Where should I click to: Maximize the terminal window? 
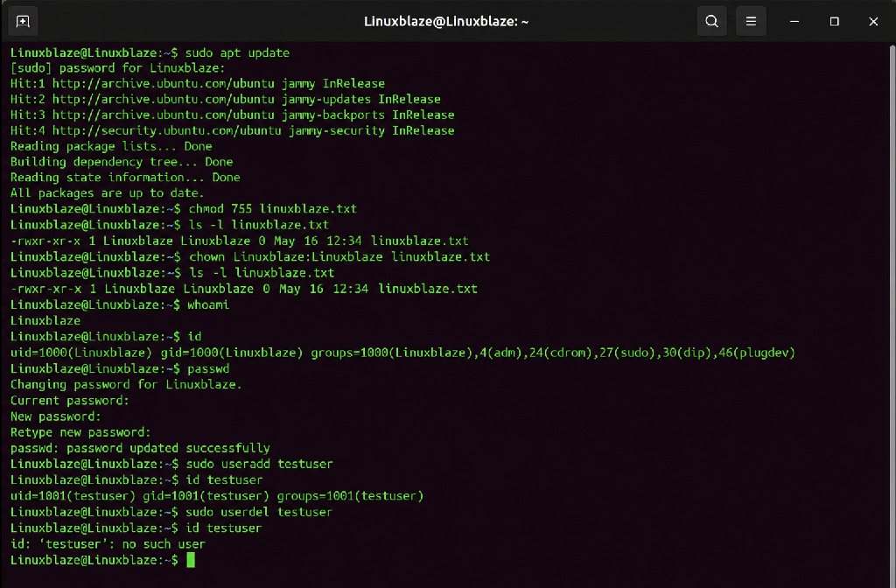834,22
